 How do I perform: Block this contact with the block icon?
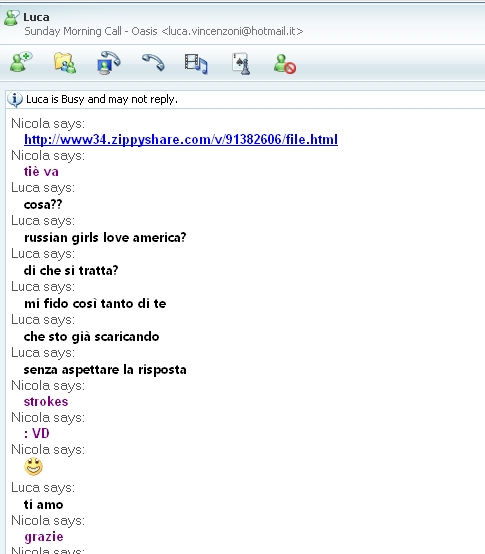[x=285, y=64]
